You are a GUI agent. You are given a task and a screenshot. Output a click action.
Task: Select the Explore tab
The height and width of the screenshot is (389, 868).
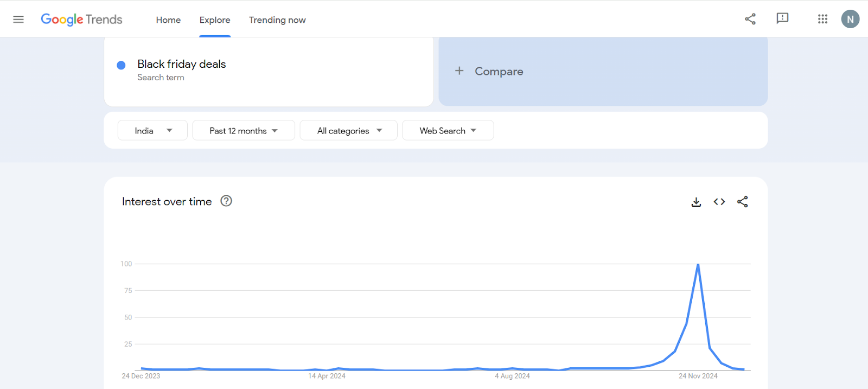[215, 20]
